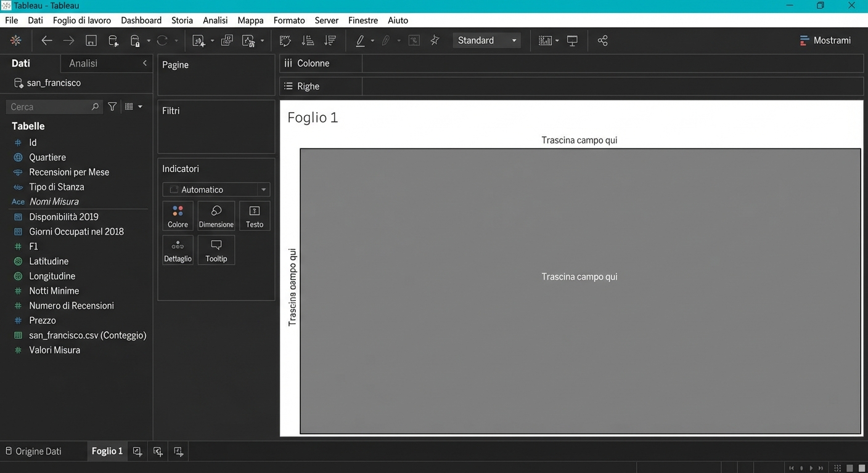
Task: Click the Share workbook icon
Action: click(x=602, y=41)
